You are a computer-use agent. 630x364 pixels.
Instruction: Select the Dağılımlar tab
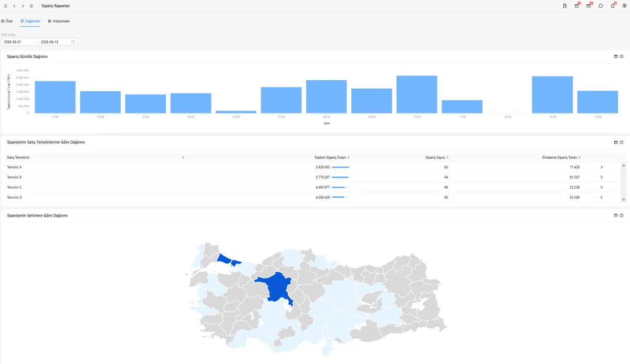pos(30,21)
